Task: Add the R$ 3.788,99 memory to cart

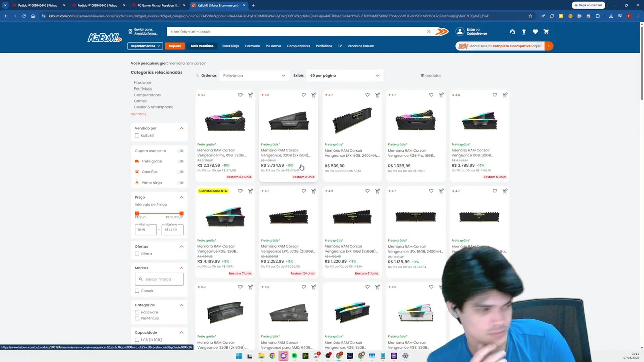Action: pyautogui.click(x=505, y=95)
